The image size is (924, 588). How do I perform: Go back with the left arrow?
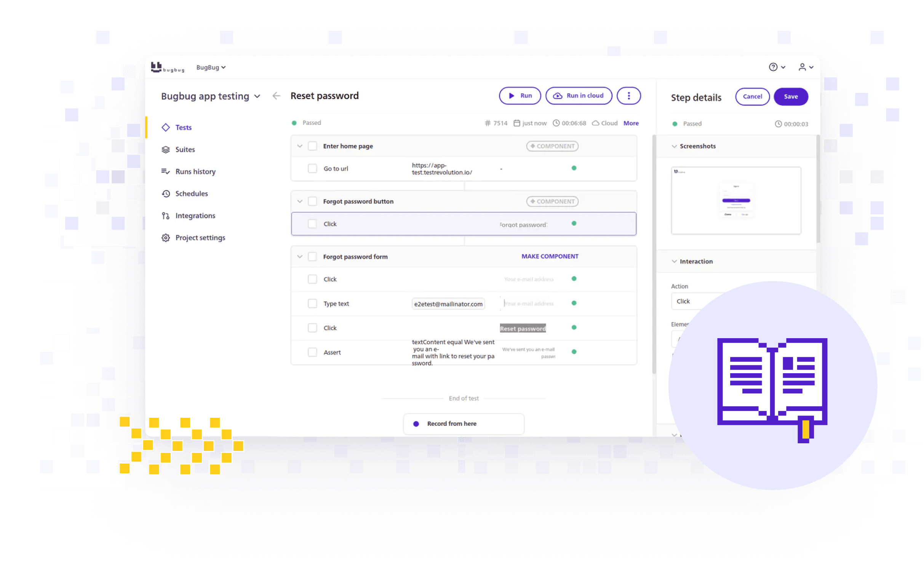pos(276,96)
